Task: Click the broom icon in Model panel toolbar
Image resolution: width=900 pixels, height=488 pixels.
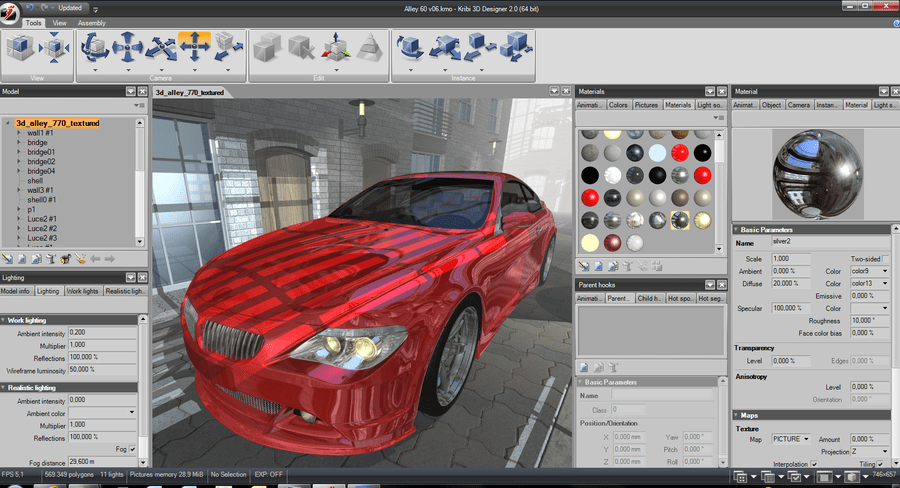Action: click(80, 260)
